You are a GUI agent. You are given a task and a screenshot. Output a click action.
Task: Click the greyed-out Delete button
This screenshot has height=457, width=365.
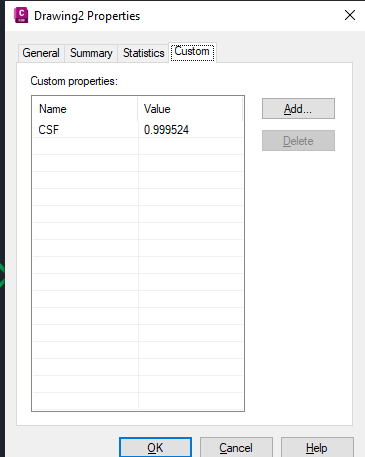pos(298,140)
